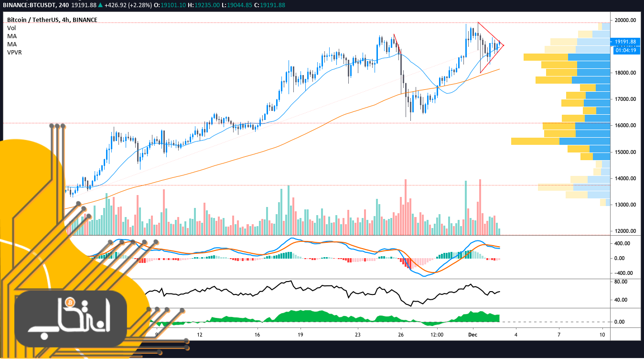Select the MA label directly below Vol
The width and height of the screenshot is (644, 359).
[12, 36]
